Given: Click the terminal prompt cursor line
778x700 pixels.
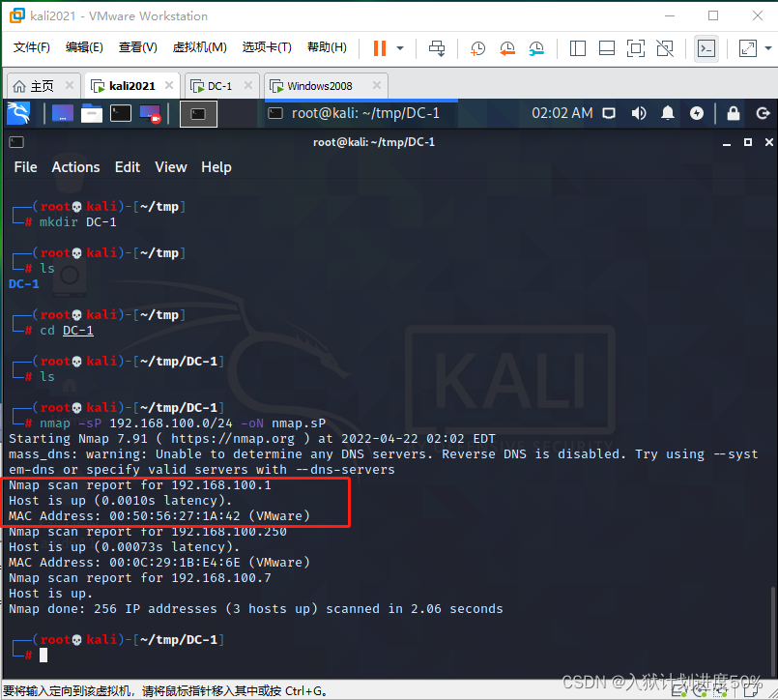Looking at the screenshot, I should [43, 656].
